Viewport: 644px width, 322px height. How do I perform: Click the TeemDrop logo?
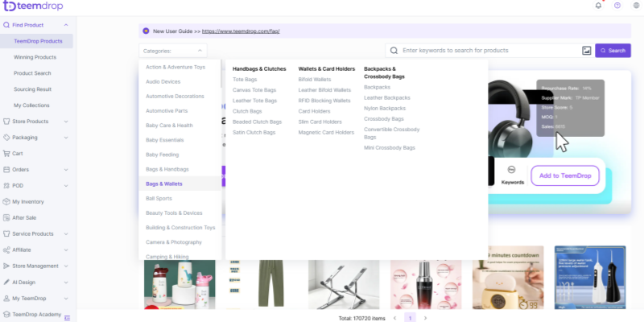pos(33,6)
